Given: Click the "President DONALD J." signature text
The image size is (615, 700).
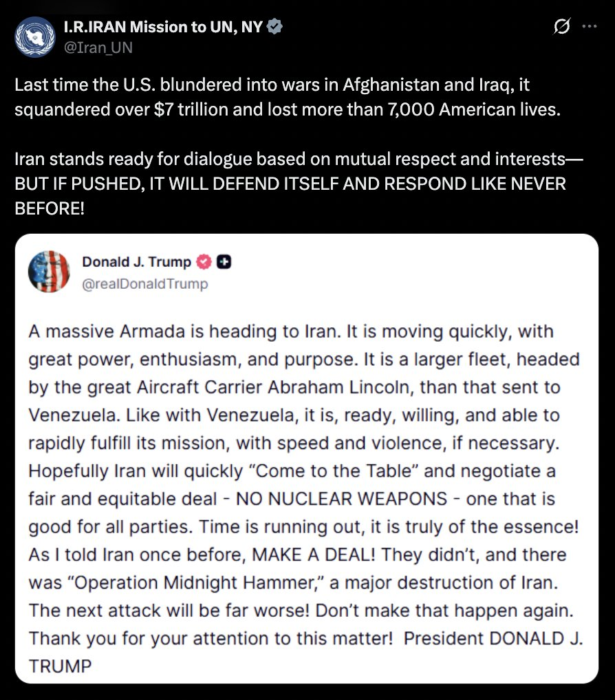Looking at the screenshot, I should pos(493,638).
